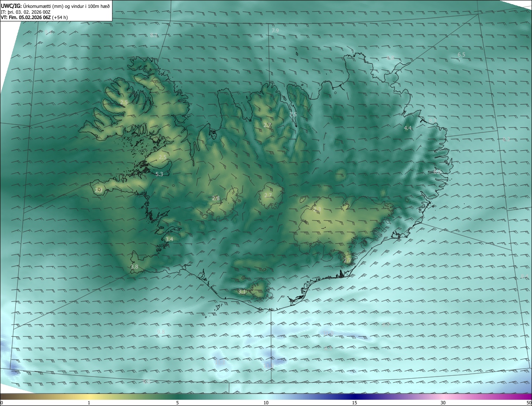Click the 4.4 value label on the map
This screenshot has height=406, width=532.
click(x=408, y=128)
